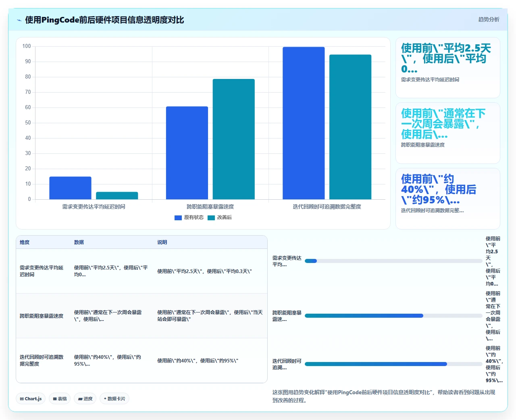This screenshot has height=420, width=516.
Task: Open the 需求变更传达平均延迟时间 data card
Action: tap(448, 68)
